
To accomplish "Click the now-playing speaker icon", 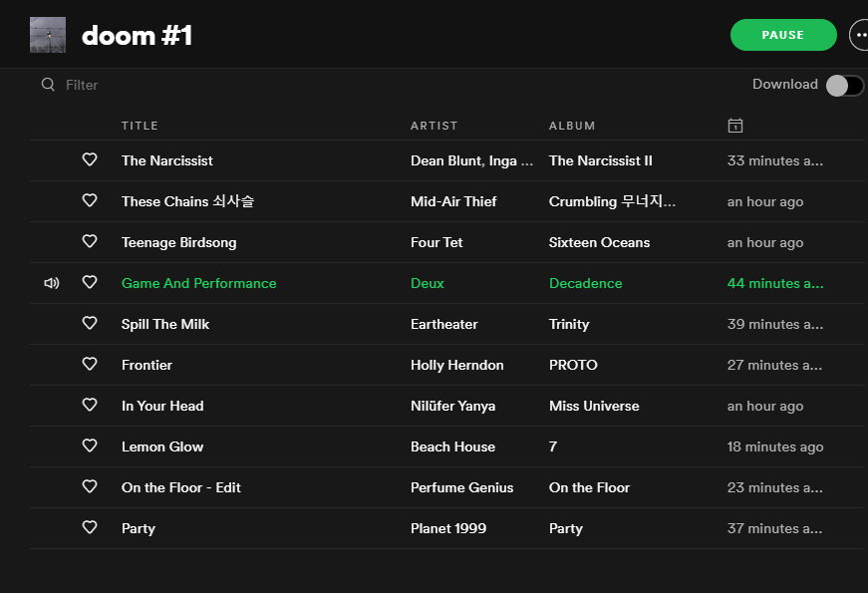I will pyautogui.click(x=52, y=283).
